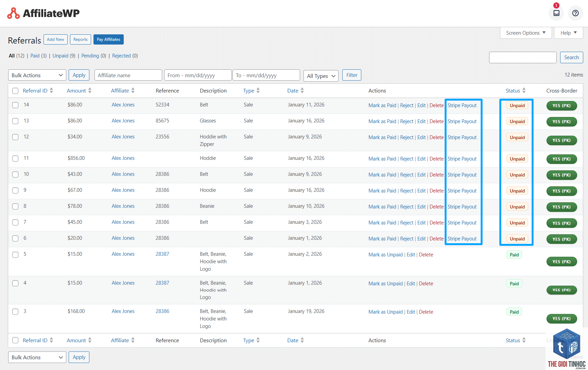Open the Reports page
Viewport: 588px width, 370px height.
pyautogui.click(x=81, y=39)
